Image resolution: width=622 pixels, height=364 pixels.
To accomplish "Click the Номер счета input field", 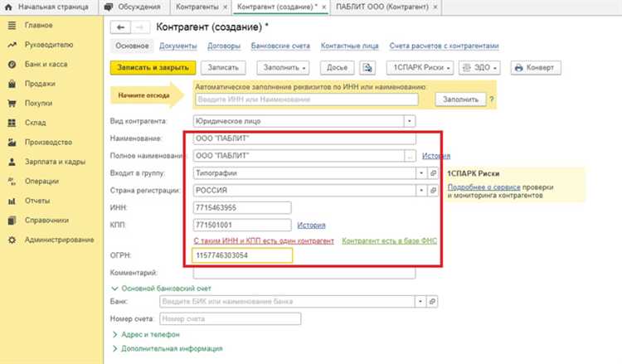I will click(x=230, y=318).
